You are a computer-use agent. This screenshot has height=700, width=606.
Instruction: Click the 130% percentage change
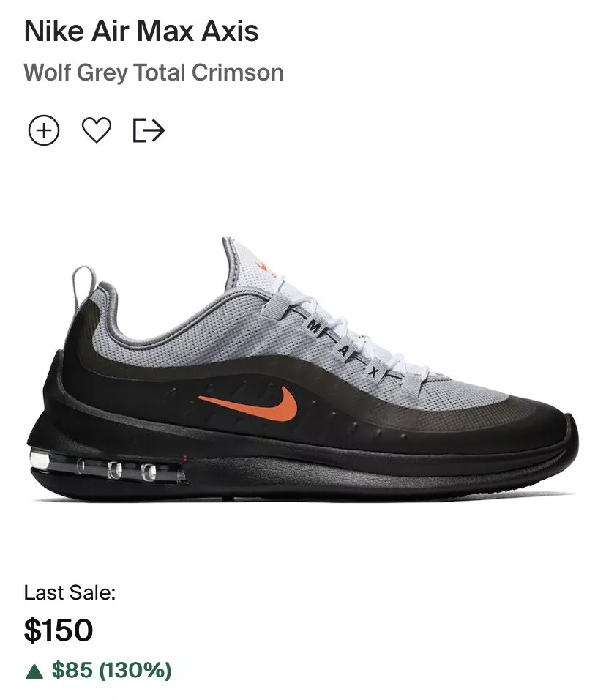click(x=135, y=670)
